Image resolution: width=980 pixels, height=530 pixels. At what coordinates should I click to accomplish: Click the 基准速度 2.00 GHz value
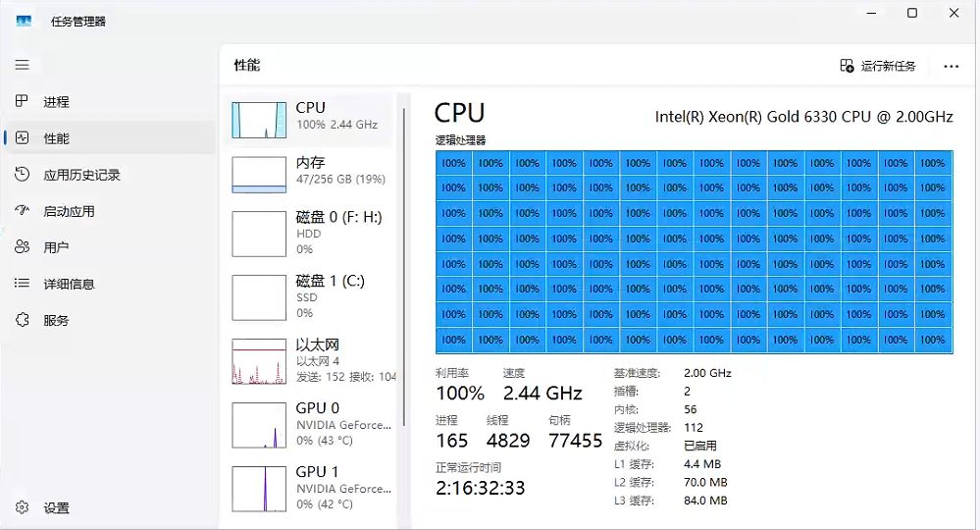pos(707,373)
